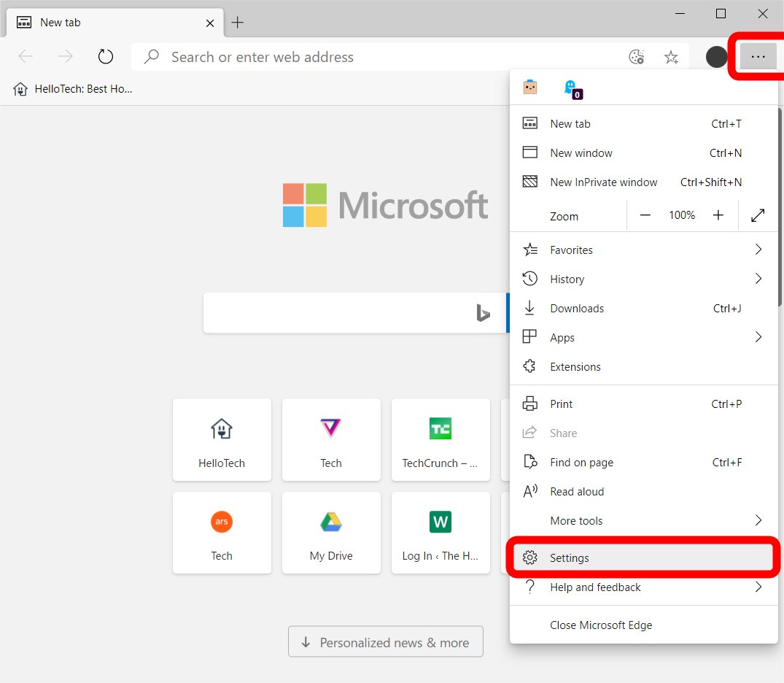Expand the More tools submenu
Image resolution: width=784 pixels, height=683 pixels.
pyautogui.click(x=758, y=521)
